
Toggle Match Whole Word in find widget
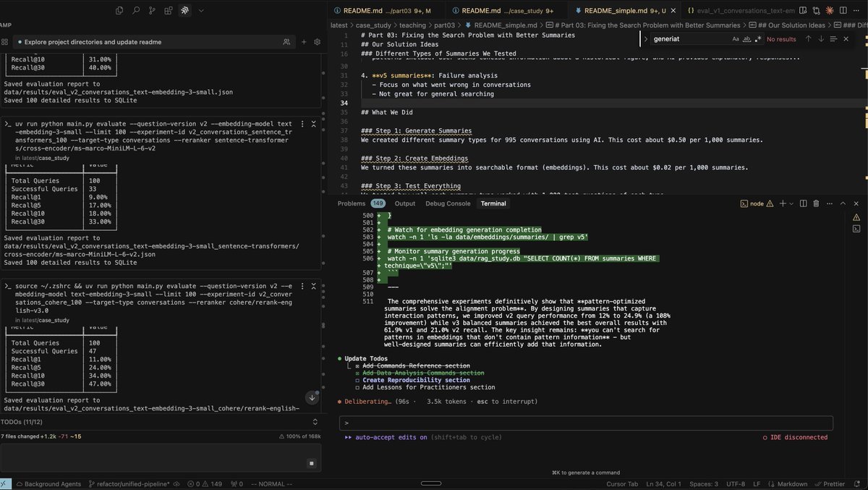(x=748, y=39)
